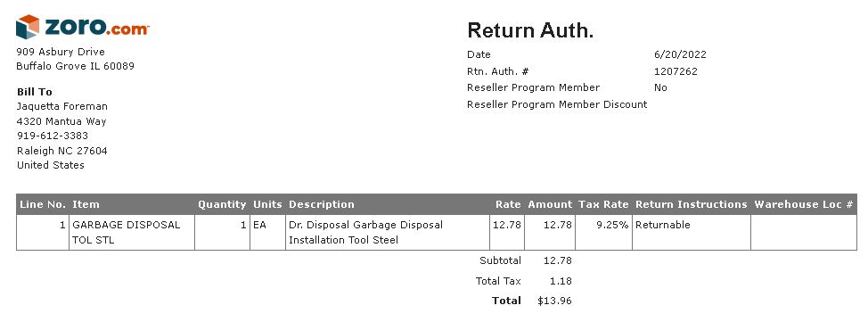Viewport: 868px width, 322px height.
Task: Click the $13.96 total amount
Action: [554, 301]
